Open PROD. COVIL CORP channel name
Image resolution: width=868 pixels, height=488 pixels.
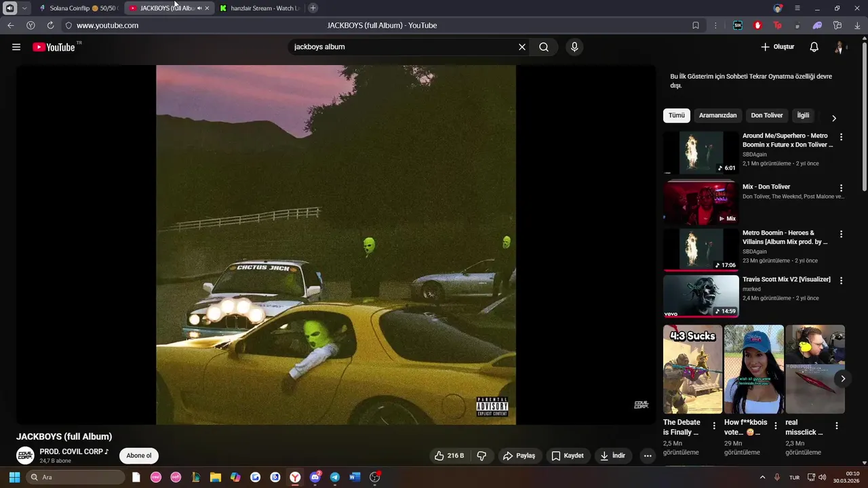point(74,451)
